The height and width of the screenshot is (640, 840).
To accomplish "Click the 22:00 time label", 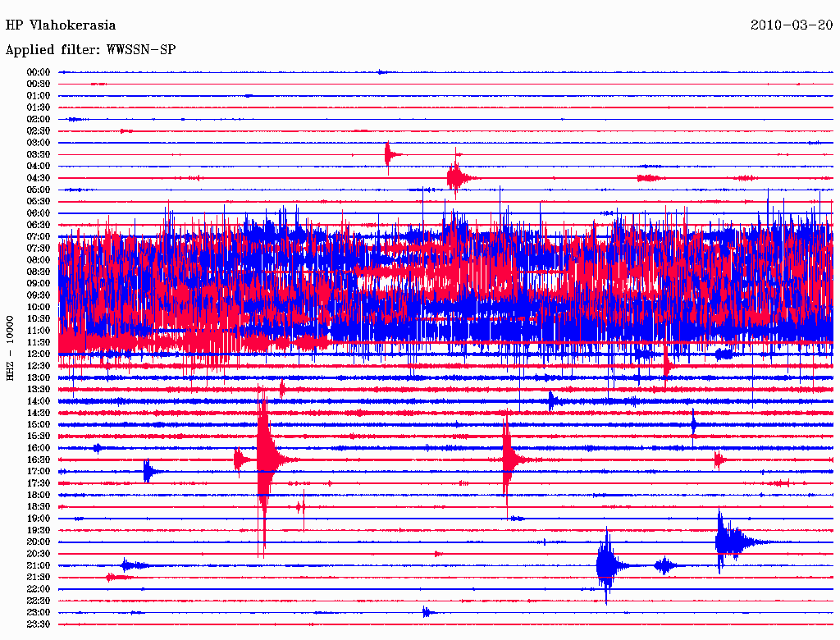I will coord(39,589).
